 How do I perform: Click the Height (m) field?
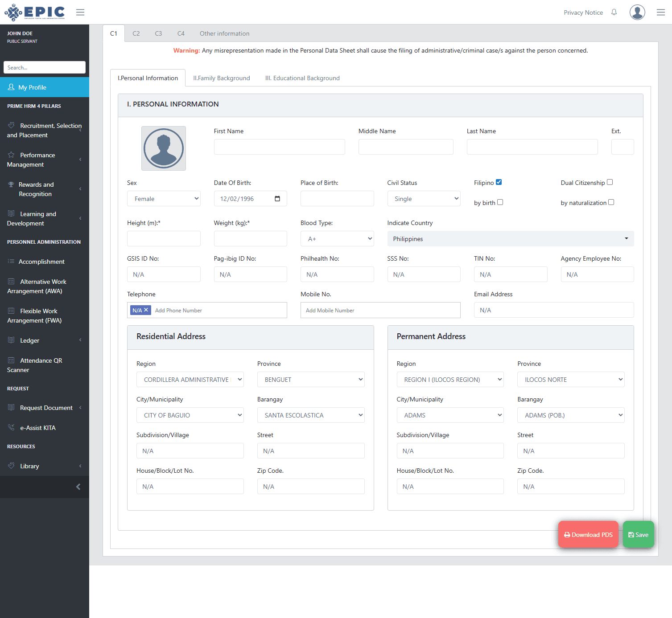(x=164, y=238)
